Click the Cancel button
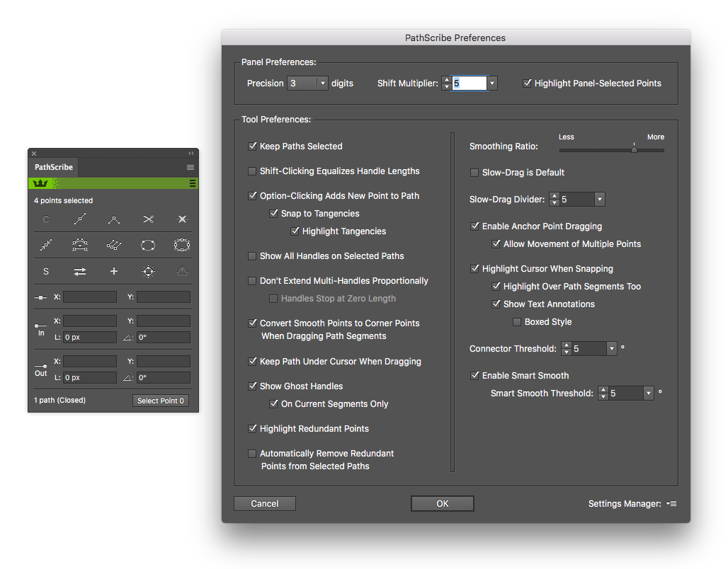The height and width of the screenshot is (569, 728). coord(265,504)
